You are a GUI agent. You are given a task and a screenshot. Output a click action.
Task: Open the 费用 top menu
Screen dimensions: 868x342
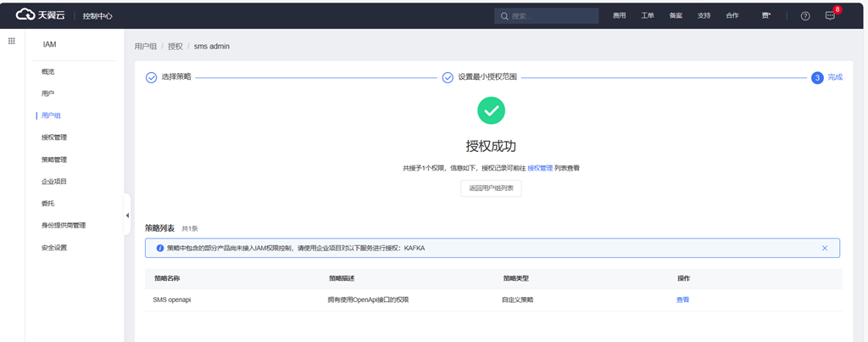tap(620, 16)
